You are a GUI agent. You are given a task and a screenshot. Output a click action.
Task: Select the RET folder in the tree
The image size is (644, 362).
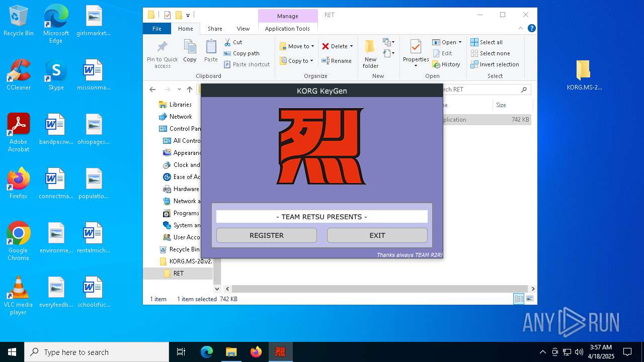coord(178,274)
